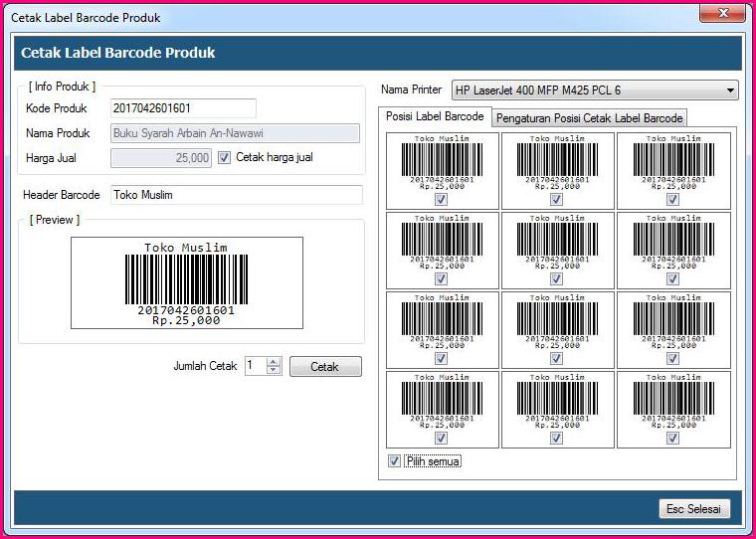This screenshot has height=539, width=756.
Task: Click the Cetak print button
Action: point(325,367)
